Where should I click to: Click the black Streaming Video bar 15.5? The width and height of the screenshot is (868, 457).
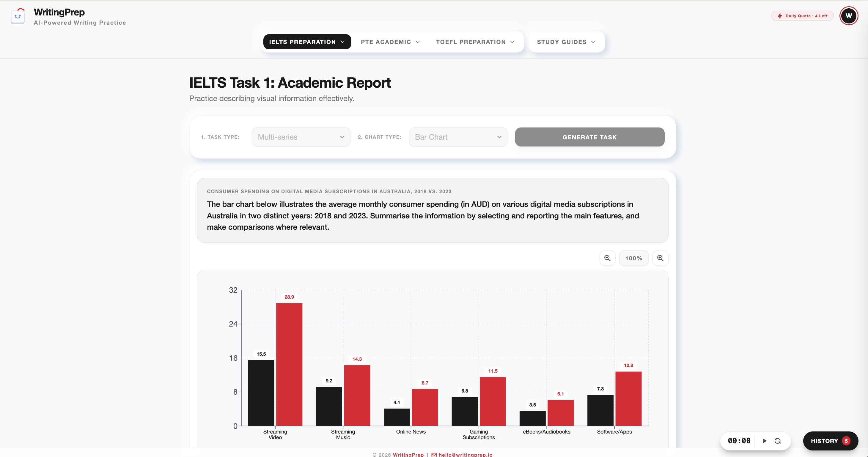point(261,393)
